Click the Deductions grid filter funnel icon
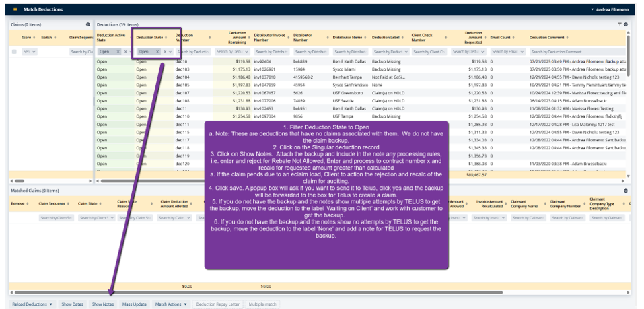Screen dimensions: 644x309 tap(620, 24)
